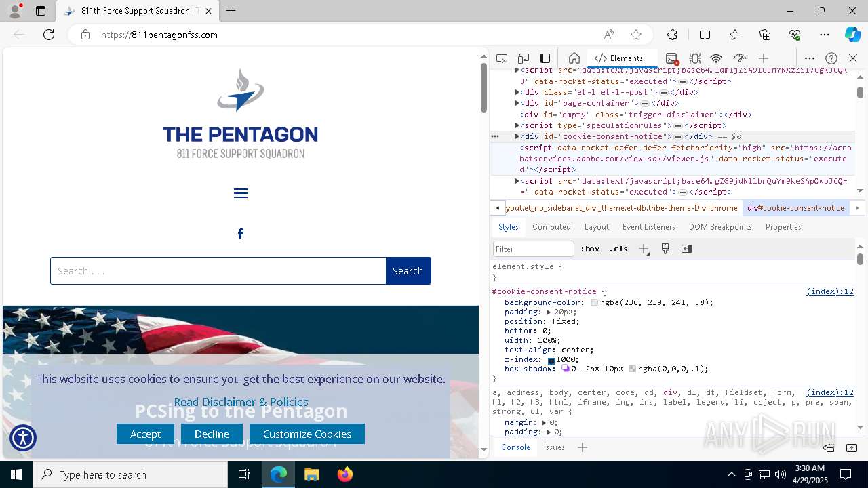Image resolution: width=868 pixels, height=488 pixels.
Task: Open Edge split screen icon
Action: click(705, 35)
